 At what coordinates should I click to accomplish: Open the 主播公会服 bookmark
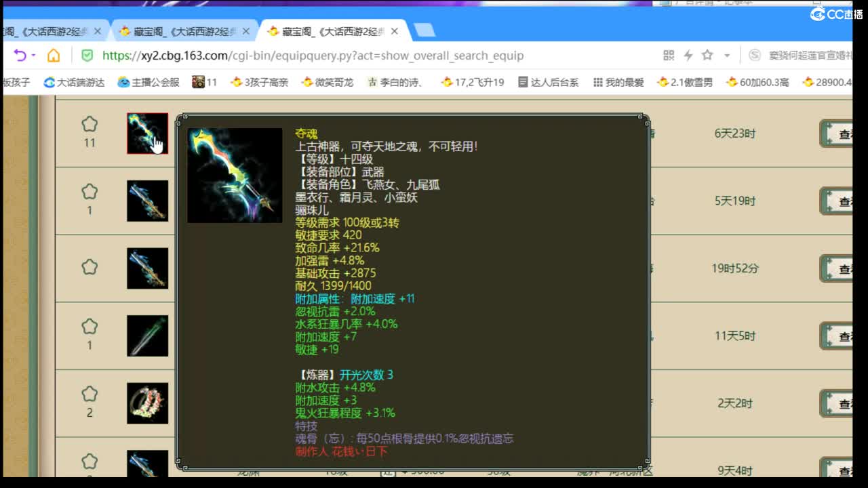click(149, 82)
